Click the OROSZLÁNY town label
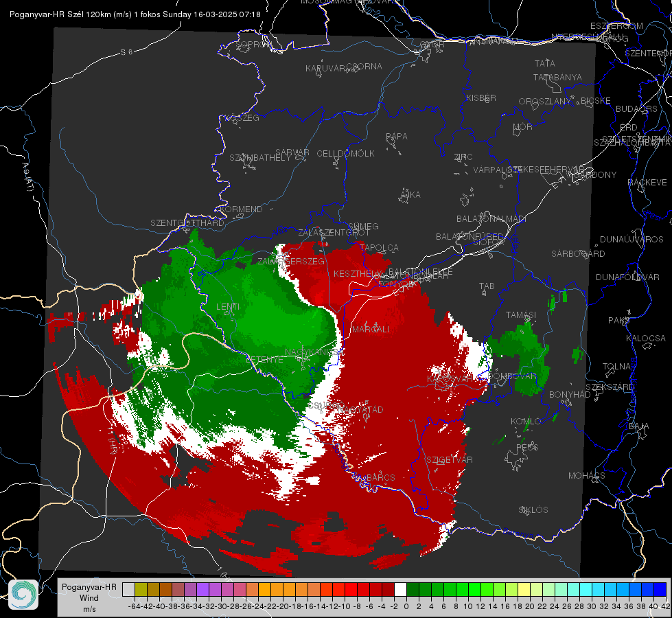This screenshot has height=618, width=672. point(545,102)
